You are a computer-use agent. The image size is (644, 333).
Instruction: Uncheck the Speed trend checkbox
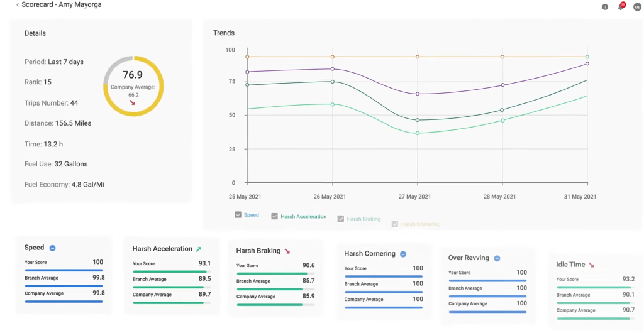pos(238,215)
